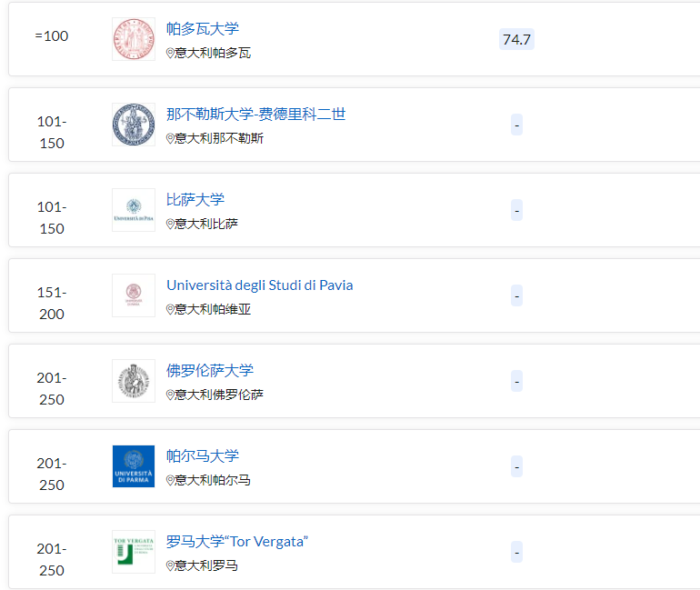Click the 74.7 score badge
The width and height of the screenshot is (700, 590).
pos(516,39)
